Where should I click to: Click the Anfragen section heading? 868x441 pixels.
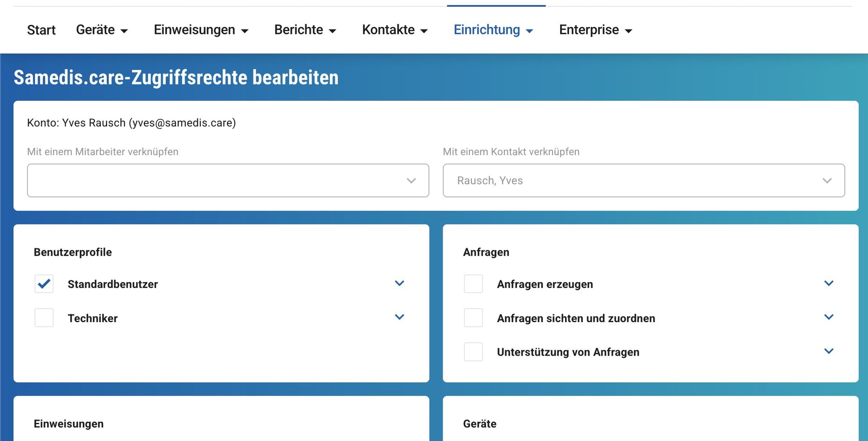[486, 252]
